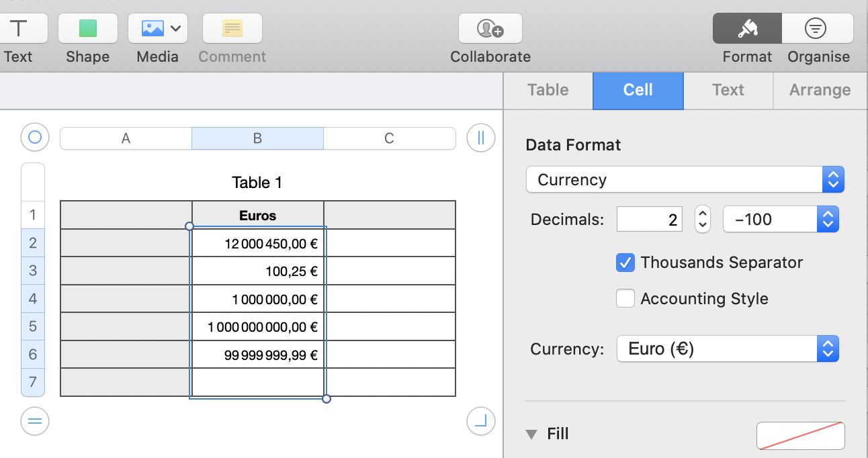Enable the Accounting Style checkbox
The image size is (868, 458).
coord(625,299)
